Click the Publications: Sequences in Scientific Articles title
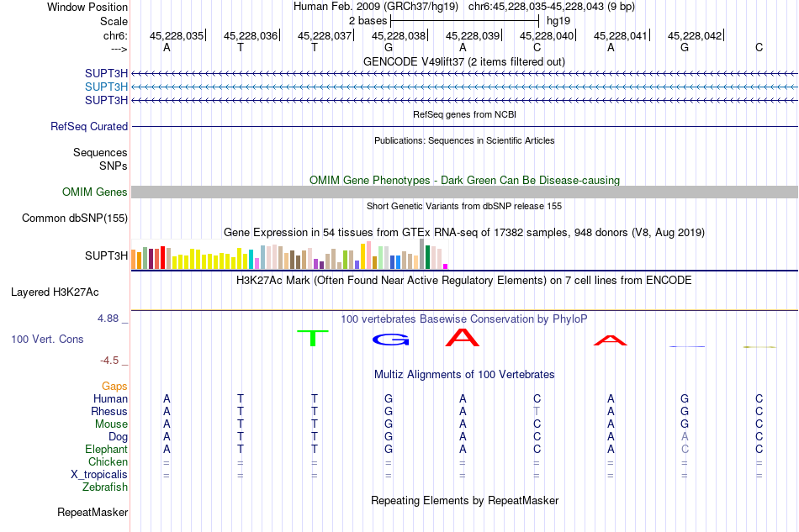 click(x=464, y=140)
